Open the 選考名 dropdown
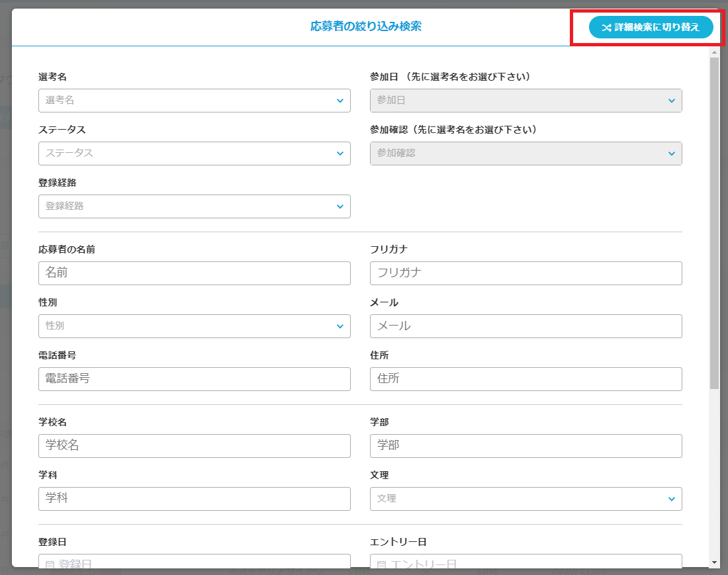The width and height of the screenshot is (728, 575). [194, 101]
